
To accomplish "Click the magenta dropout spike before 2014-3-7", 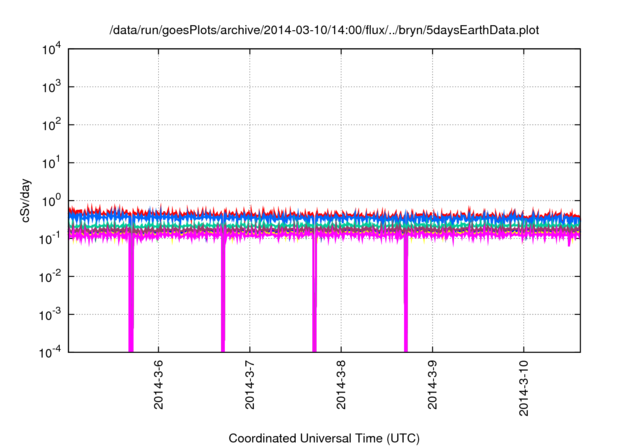I will click(223, 296).
